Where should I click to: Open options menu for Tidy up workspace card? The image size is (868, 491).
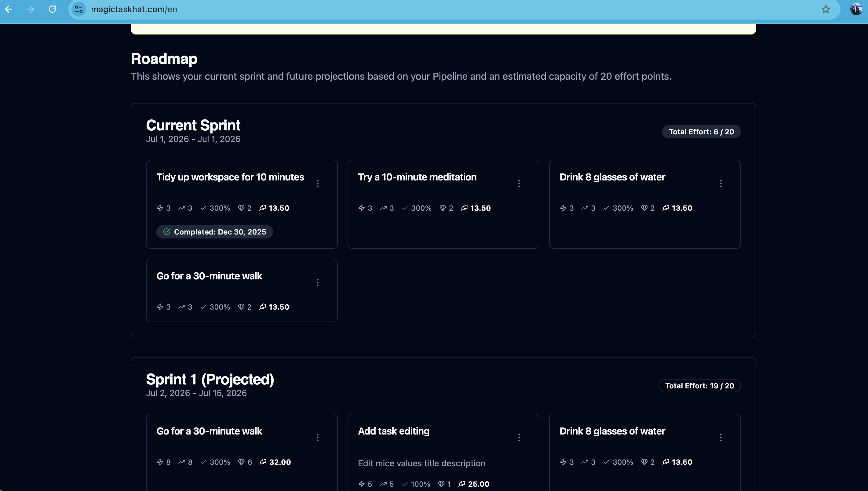coord(318,184)
